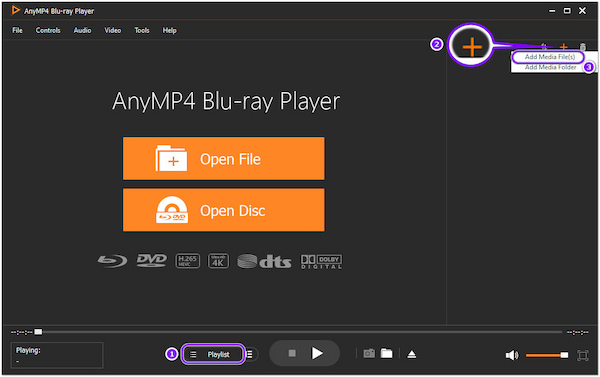Toggle the Playlist panel button
Image resolution: width=600 pixels, height=377 pixels.
coord(213,354)
